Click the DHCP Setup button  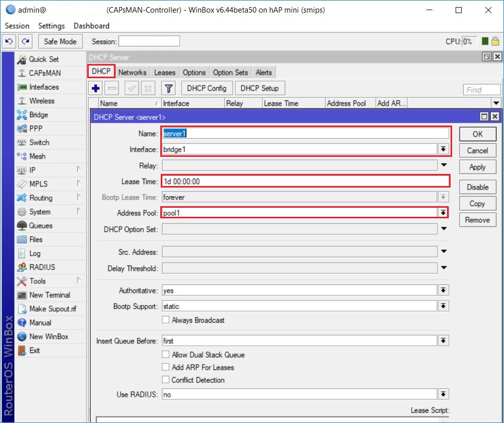coord(260,88)
